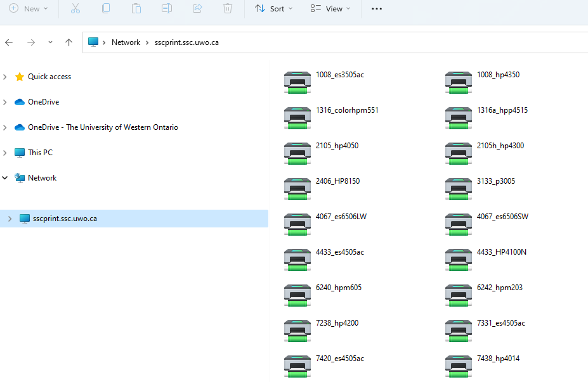The width and height of the screenshot is (588, 382).
Task: Click the Share icon in the toolbar
Action: (x=197, y=9)
